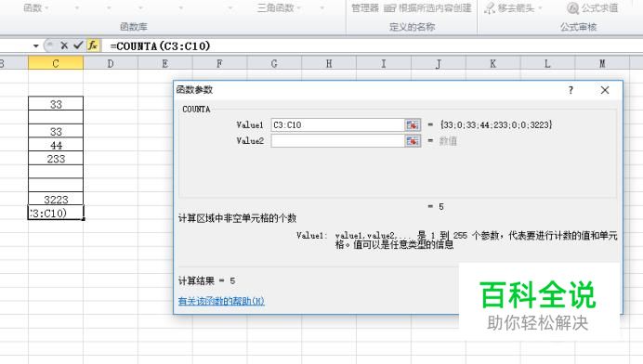Select the active cell showing :3:C10)
The image size is (643, 364).
coord(56,213)
